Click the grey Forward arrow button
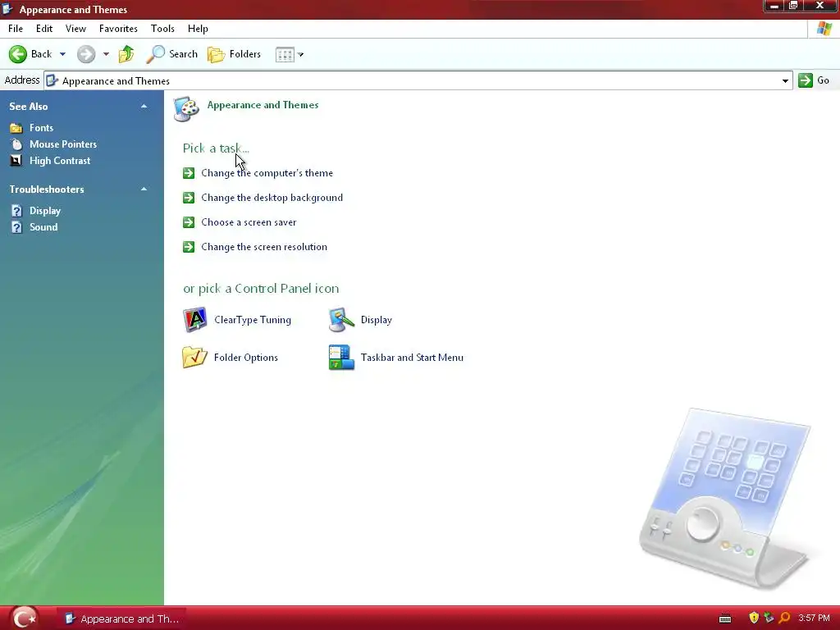The height and width of the screenshot is (630, 840). [x=85, y=54]
